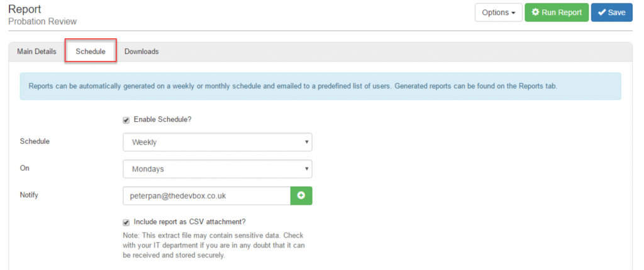Viewport: 644px width, 270px height.
Task: Click the Probation Review subtitle
Action: (42, 22)
